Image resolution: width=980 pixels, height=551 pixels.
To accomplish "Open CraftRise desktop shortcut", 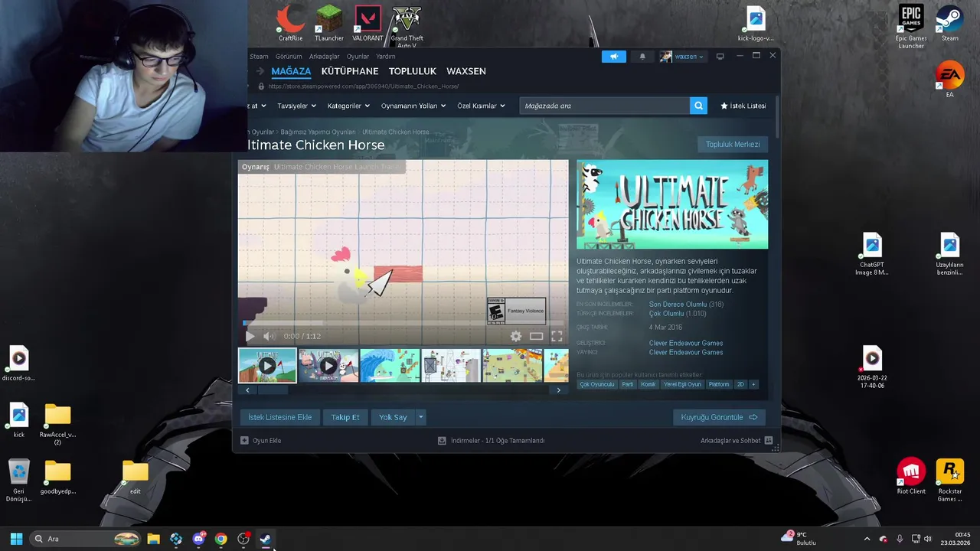I will (x=290, y=23).
